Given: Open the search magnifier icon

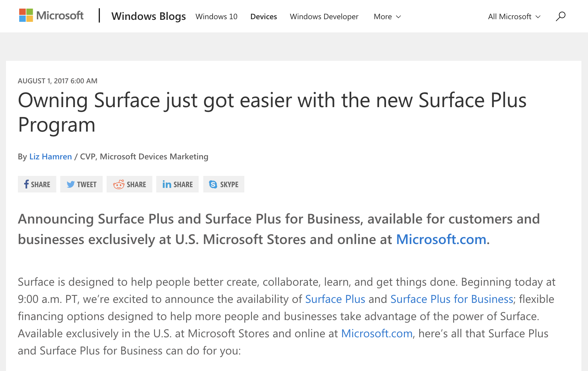Looking at the screenshot, I should coord(560,16).
